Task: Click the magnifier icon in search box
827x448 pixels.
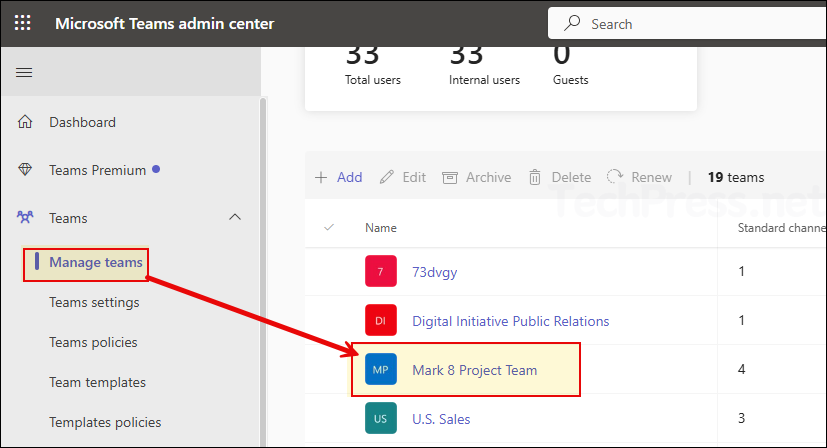Action: [x=572, y=23]
